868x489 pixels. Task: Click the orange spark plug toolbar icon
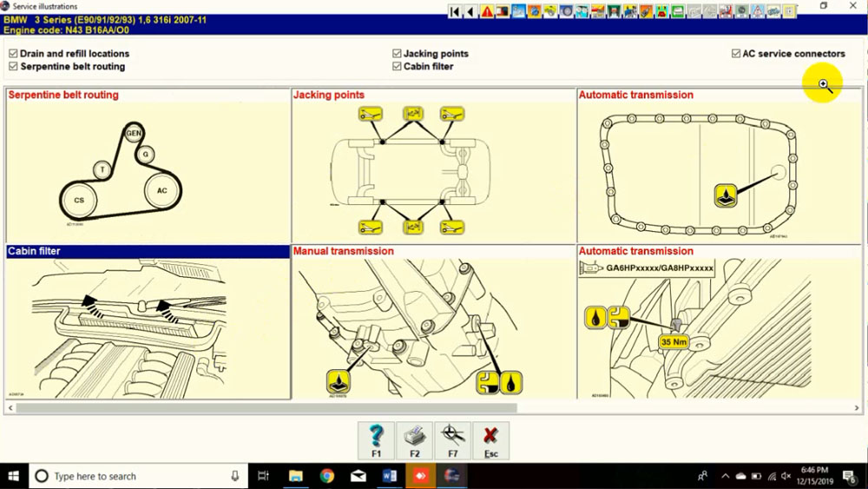pyautogui.click(x=646, y=11)
